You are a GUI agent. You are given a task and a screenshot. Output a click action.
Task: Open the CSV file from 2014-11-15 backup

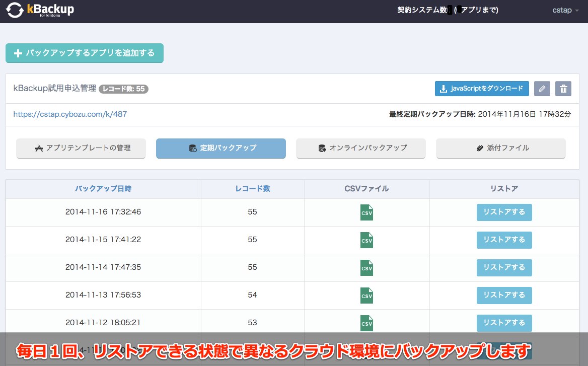tap(366, 240)
